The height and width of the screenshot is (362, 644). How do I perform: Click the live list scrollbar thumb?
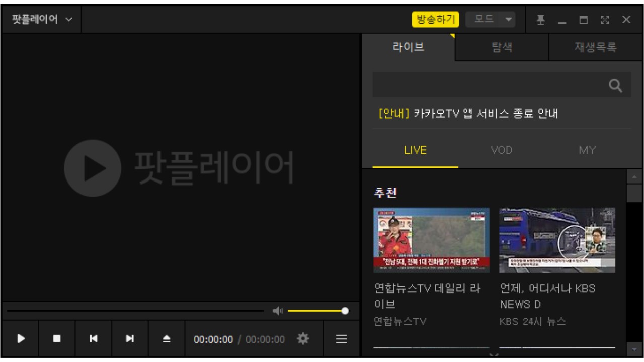(634, 193)
